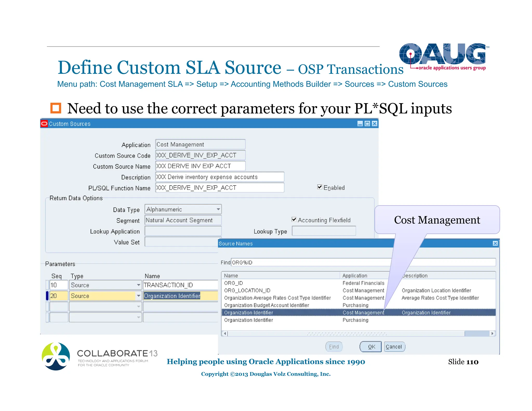This screenshot has height=411, width=532.
Task: Click the empty Seq field in third row
Action: 59,307
